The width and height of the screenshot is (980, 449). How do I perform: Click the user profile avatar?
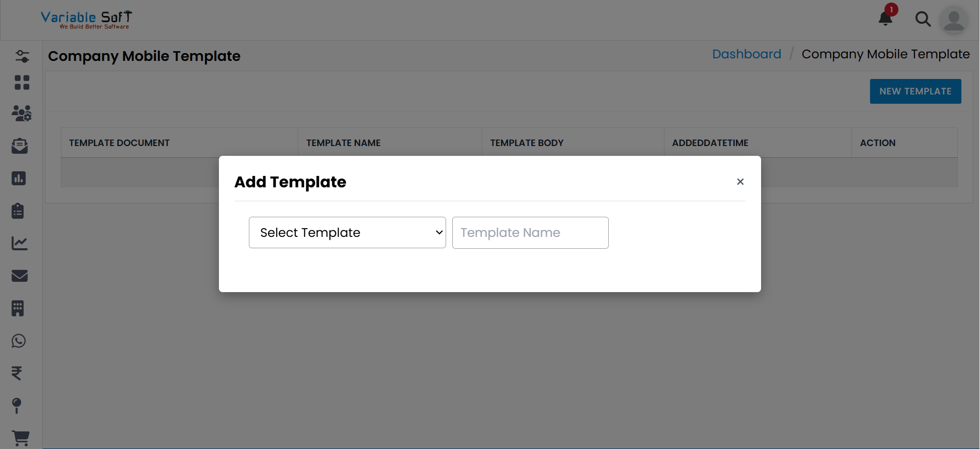point(954,21)
